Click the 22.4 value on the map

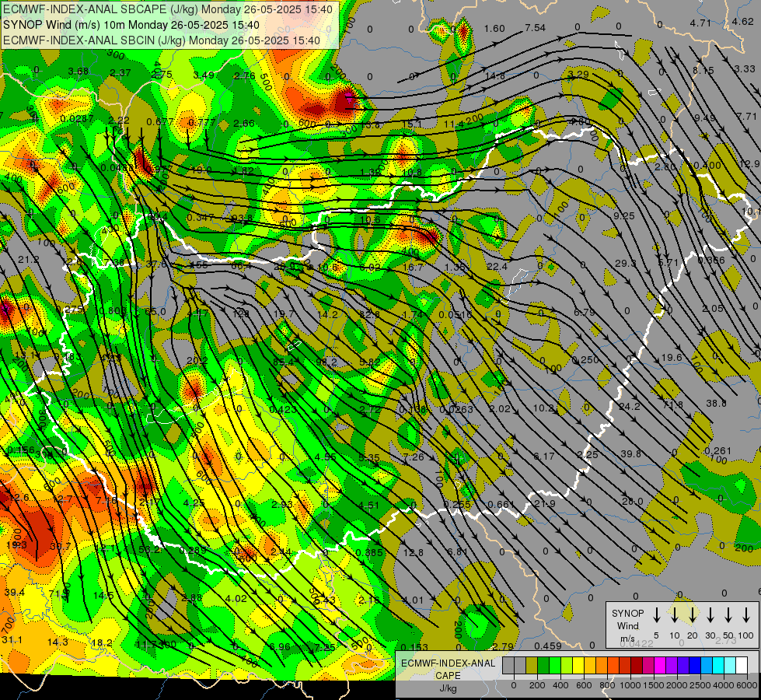tap(497, 266)
